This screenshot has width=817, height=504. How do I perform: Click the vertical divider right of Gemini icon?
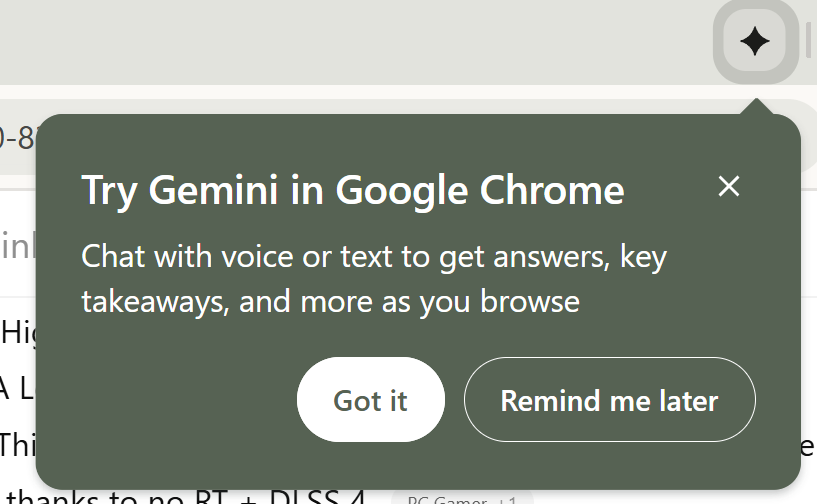[x=807, y=42]
